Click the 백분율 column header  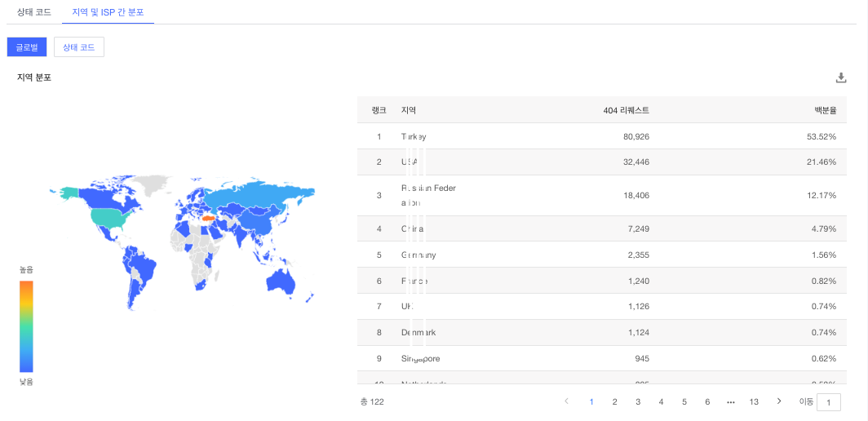coord(826,110)
